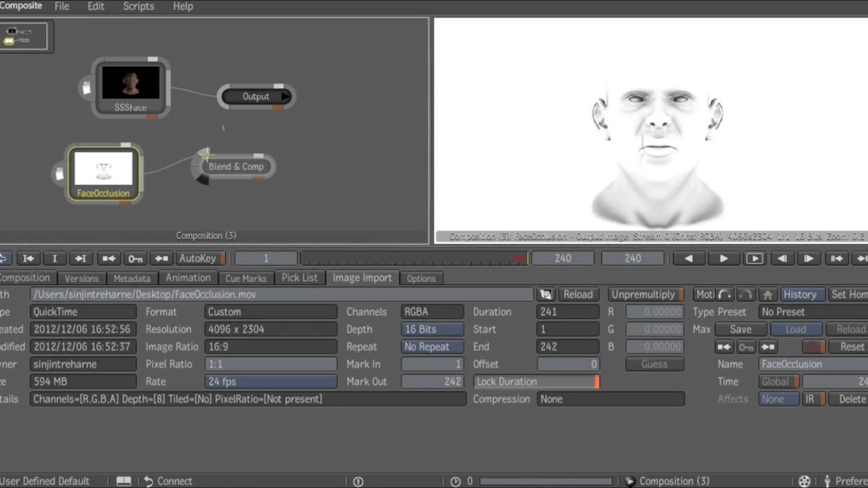Screen dimensions: 868x488
Task: Click the home icon beside History
Action: tap(767, 295)
